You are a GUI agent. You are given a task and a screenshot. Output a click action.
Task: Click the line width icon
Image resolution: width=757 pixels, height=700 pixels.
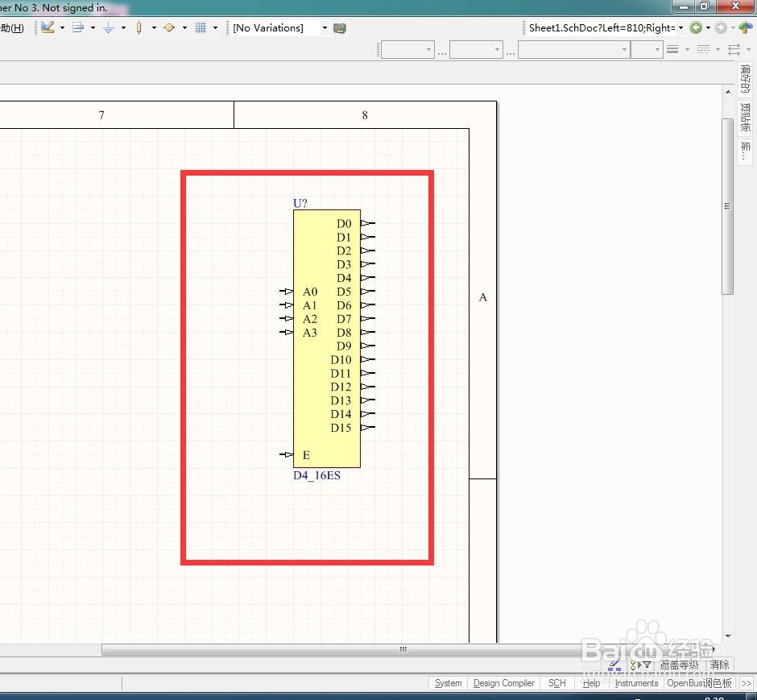(672, 49)
